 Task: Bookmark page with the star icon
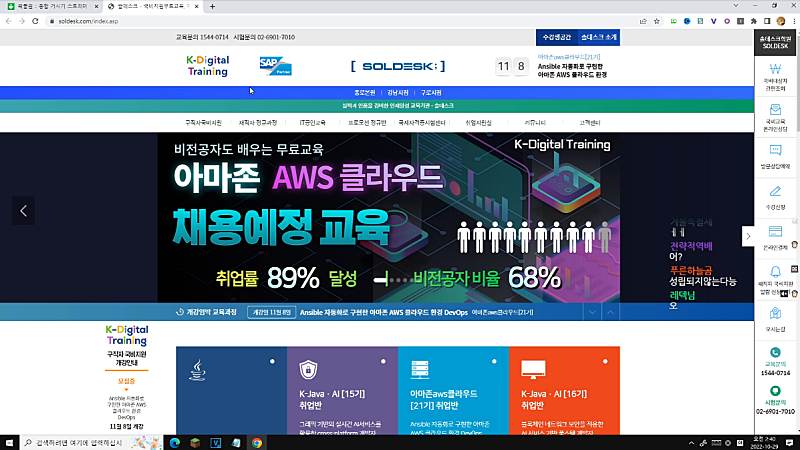[657, 21]
